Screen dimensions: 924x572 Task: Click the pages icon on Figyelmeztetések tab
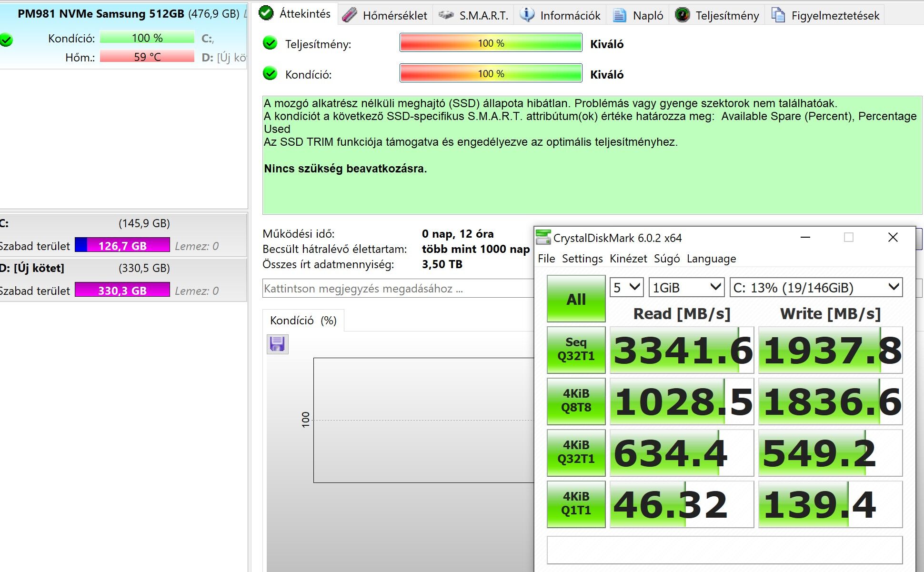(x=778, y=15)
